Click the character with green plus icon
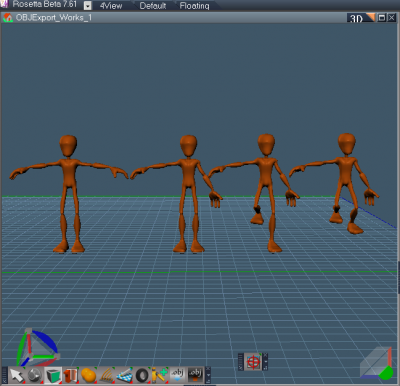Image resolution: width=400 pixels, height=386 pixels. pos(160,376)
